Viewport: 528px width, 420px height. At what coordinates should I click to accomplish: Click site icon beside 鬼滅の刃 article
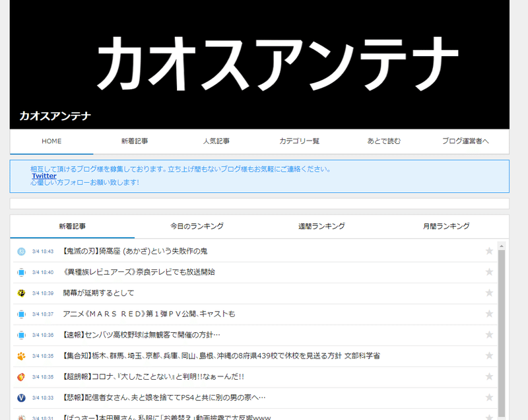pos(21,252)
